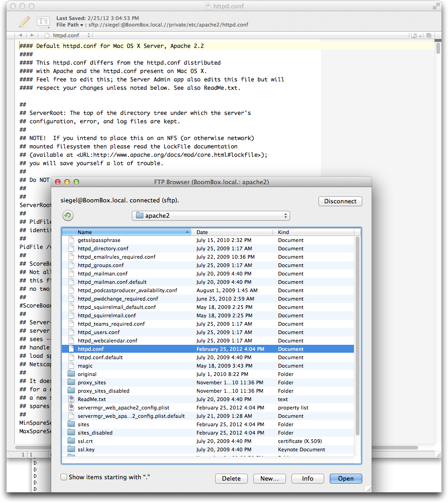The width and height of the screenshot is (448, 503).
Task: Select httpd_squirrelmail_default.conf file
Action: 208,307
